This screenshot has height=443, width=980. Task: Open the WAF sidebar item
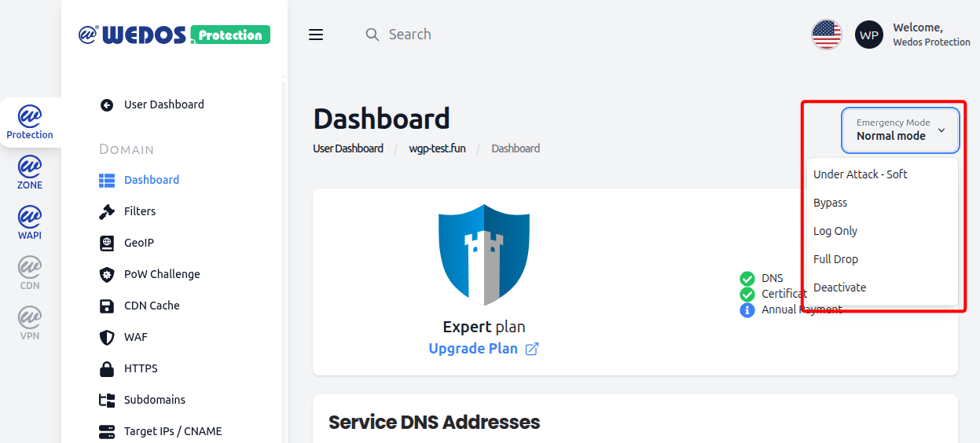click(136, 337)
